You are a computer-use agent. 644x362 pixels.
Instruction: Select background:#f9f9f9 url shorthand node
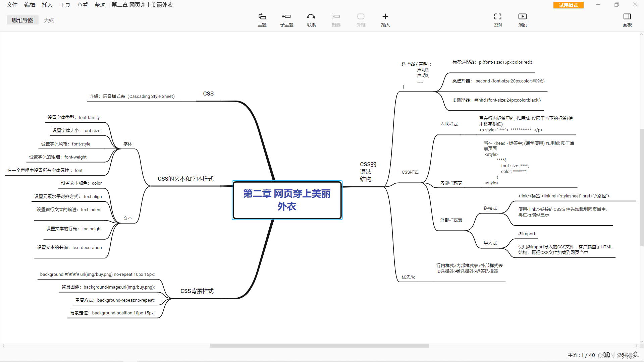pyautogui.click(x=97, y=274)
